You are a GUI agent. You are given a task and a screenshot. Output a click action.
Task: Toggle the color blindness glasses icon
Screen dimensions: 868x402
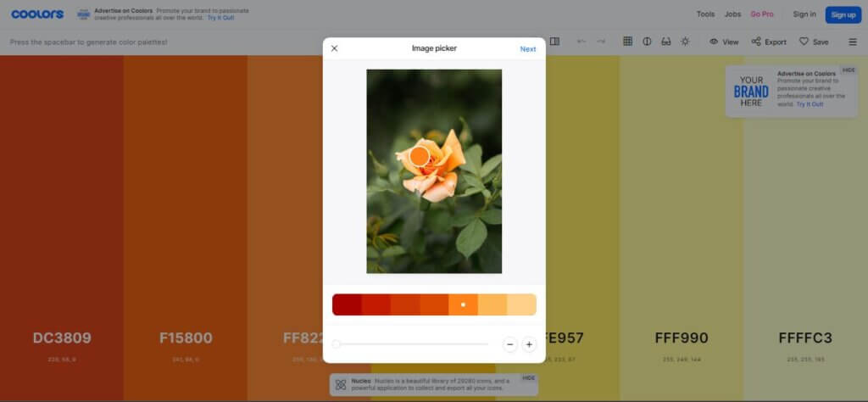click(666, 42)
